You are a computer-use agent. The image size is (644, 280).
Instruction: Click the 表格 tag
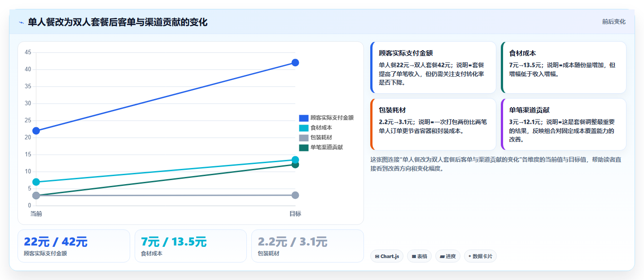(x=420, y=256)
